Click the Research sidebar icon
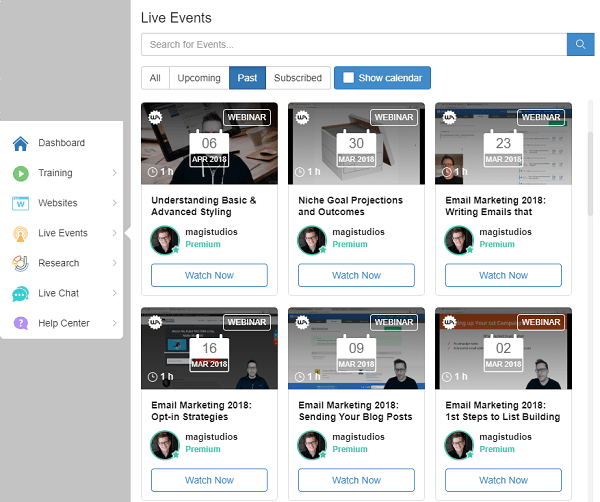600x502 pixels. pyautogui.click(x=20, y=263)
